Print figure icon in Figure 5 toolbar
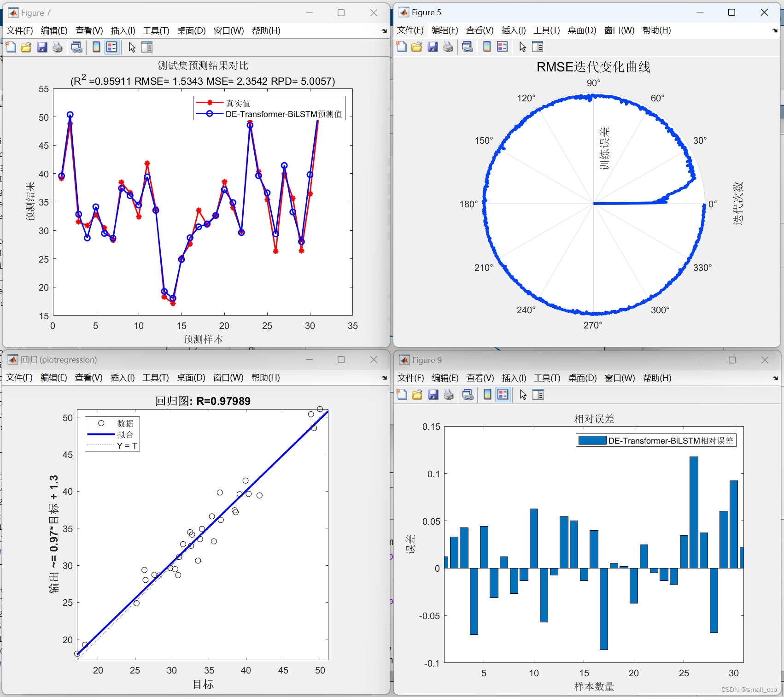Screen dimensions: 784x697 pos(448,47)
